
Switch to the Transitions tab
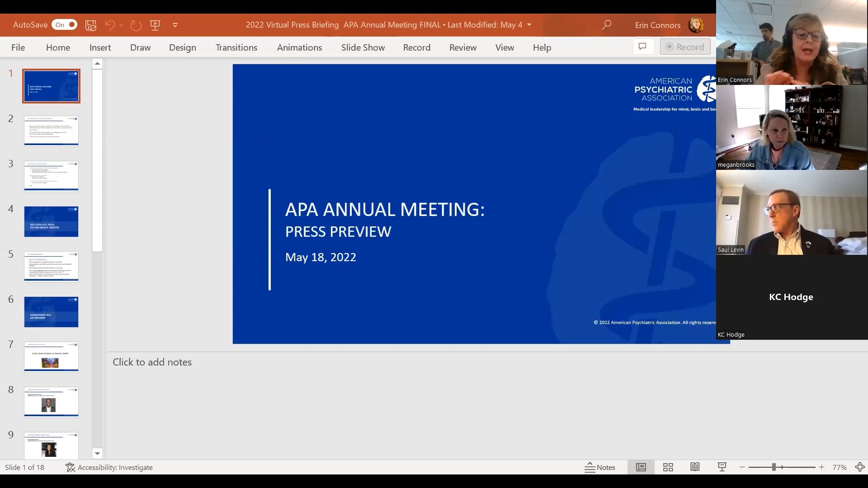(x=236, y=47)
